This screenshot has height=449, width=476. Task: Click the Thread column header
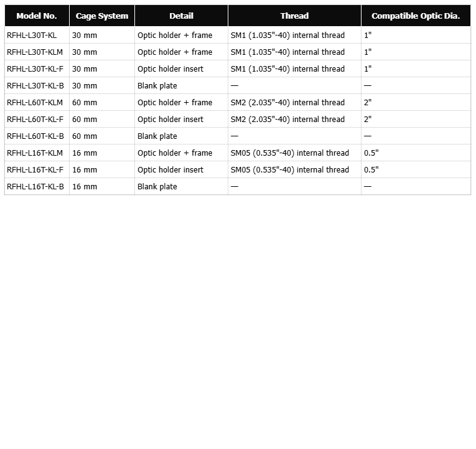click(294, 16)
